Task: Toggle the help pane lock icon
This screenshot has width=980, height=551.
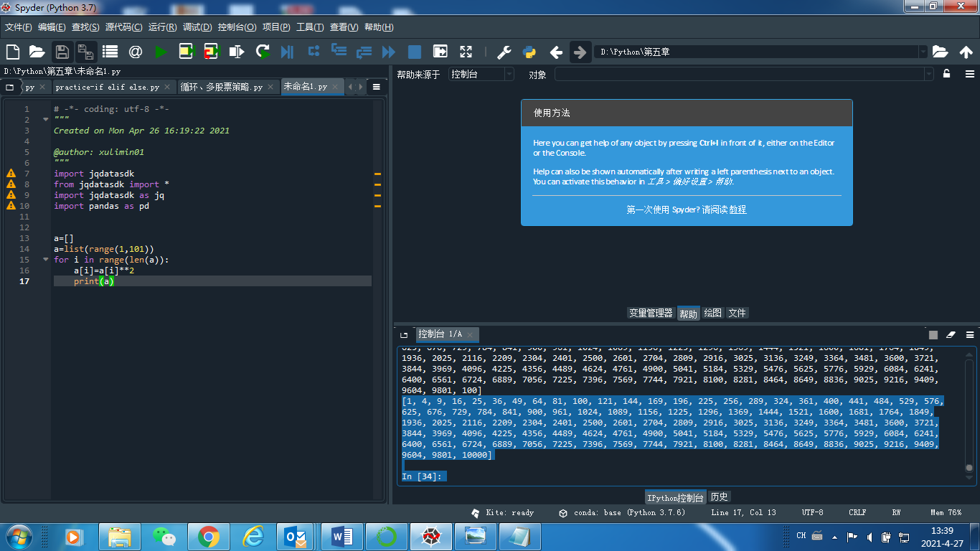Action: pyautogui.click(x=946, y=74)
